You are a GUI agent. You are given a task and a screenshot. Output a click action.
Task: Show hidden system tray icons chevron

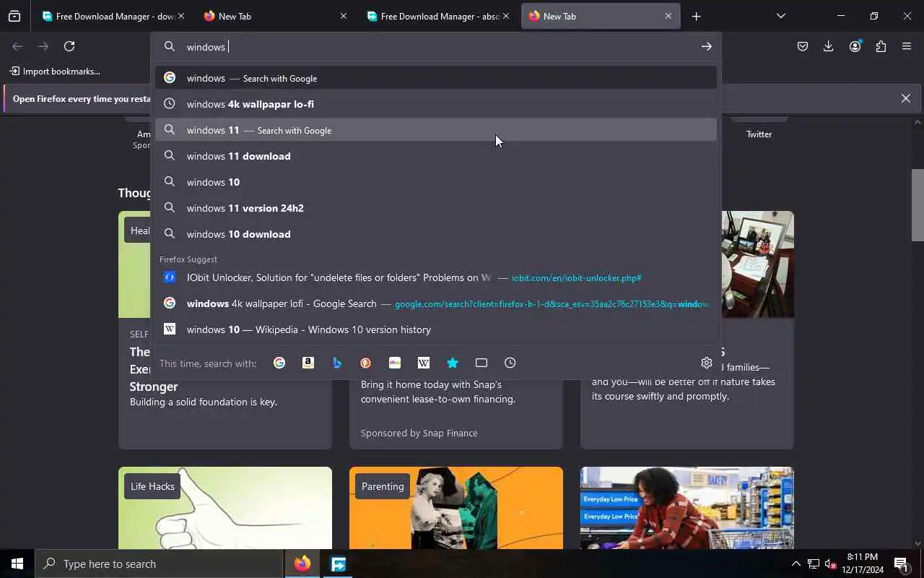tap(796, 564)
